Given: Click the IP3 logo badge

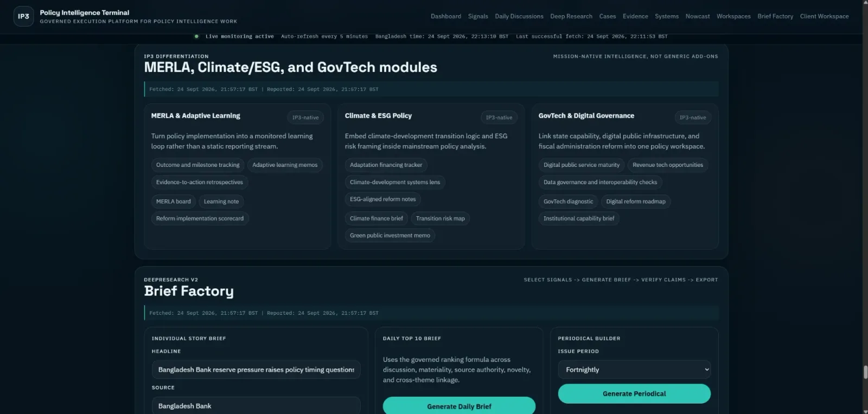Looking at the screenshot, I should [23, 16].
